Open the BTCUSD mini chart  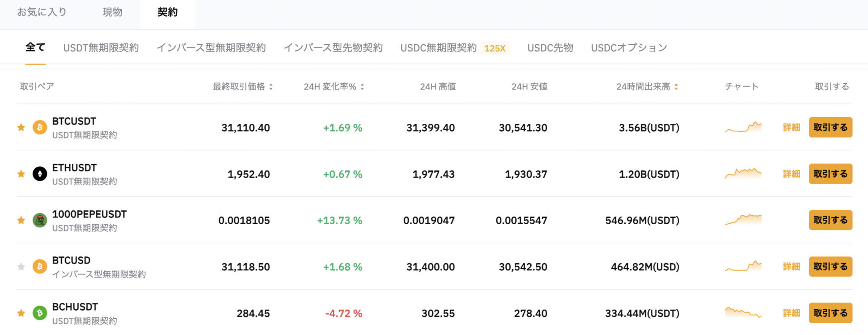[x=743, y=266]
